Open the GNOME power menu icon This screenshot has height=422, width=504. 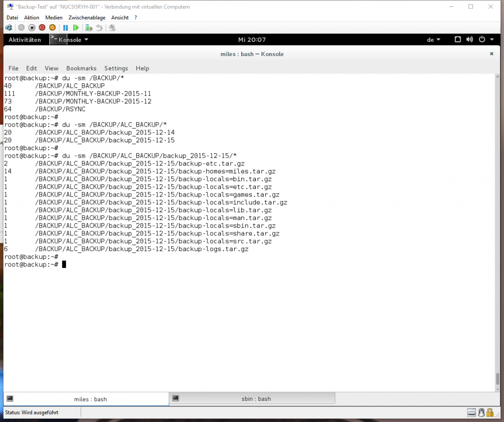coord(482,39)
